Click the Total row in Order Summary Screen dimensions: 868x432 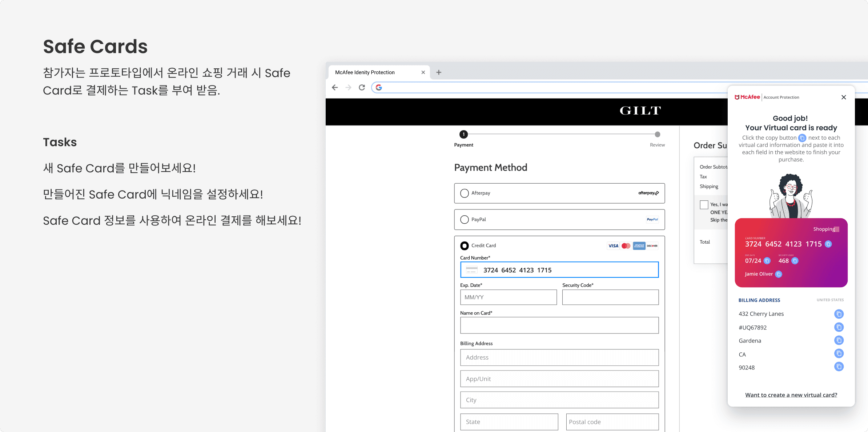(x=705, y=242)
